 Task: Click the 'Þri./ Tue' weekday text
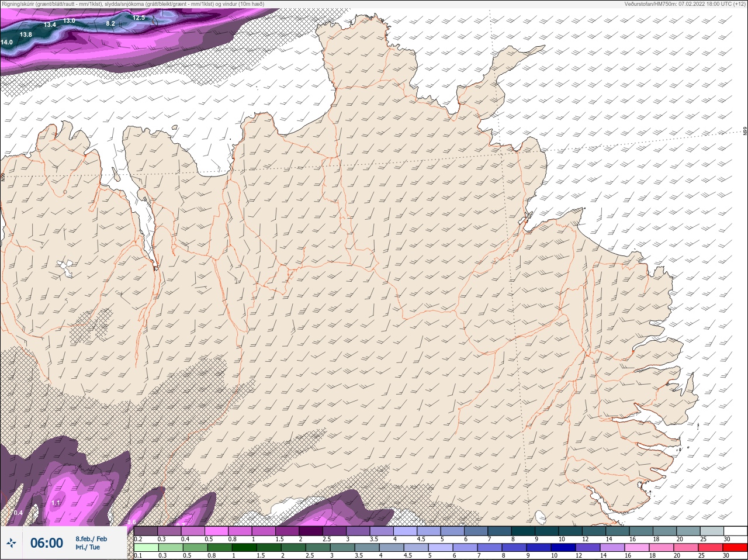(x=88, y=547)
